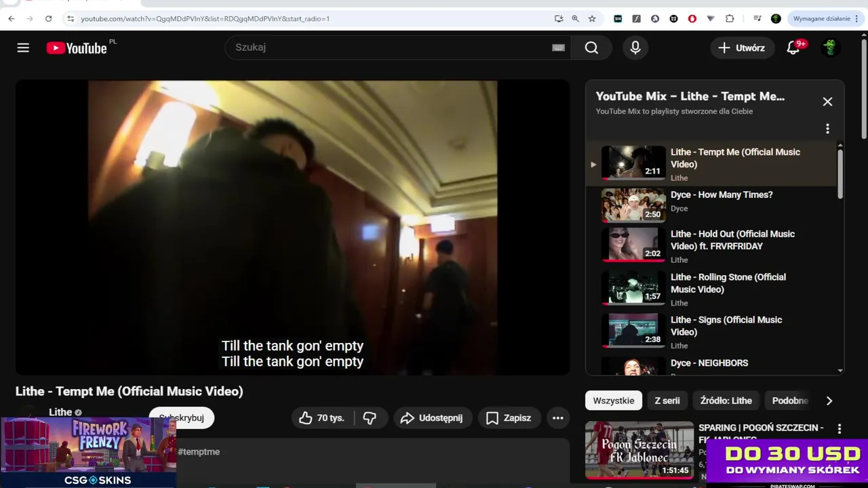Open the YouTube account avatar menu
The height and width of the screenshot is (488, 868).
click(x=830, y=47)
